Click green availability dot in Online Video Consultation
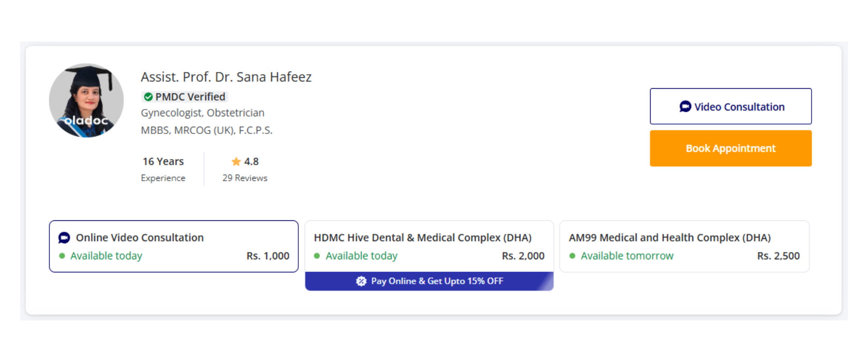This screenshot has height=362, width=868. (62, 256)
